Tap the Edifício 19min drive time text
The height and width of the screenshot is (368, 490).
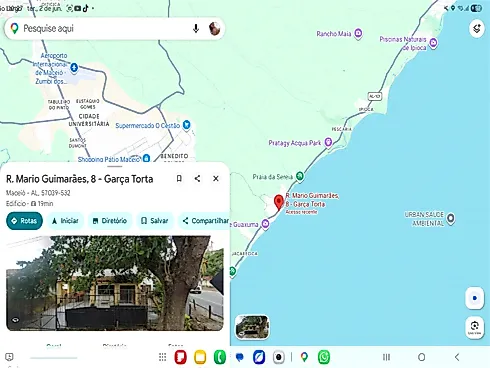[x=29, y=203]
